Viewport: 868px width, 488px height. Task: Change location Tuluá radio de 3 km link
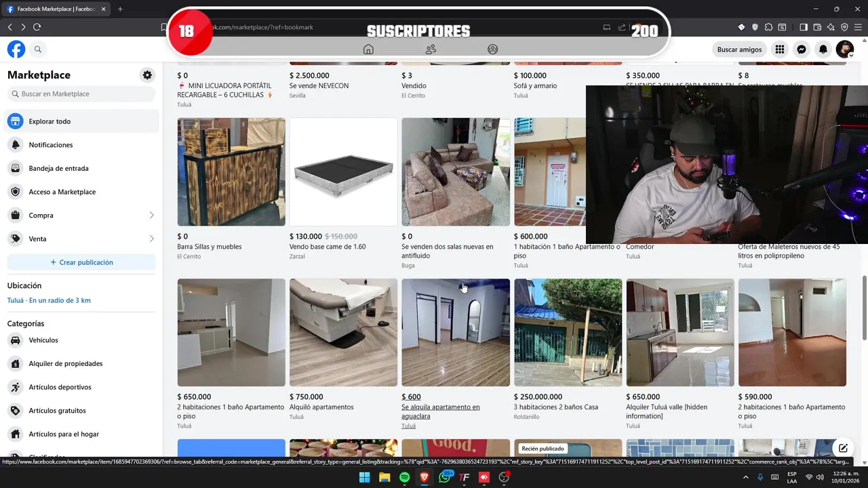[49, 300]
